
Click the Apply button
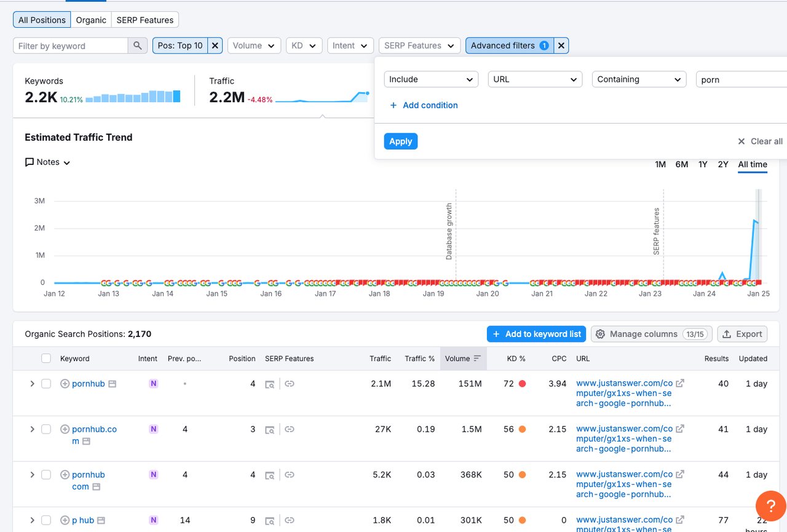tap(400, 141)
